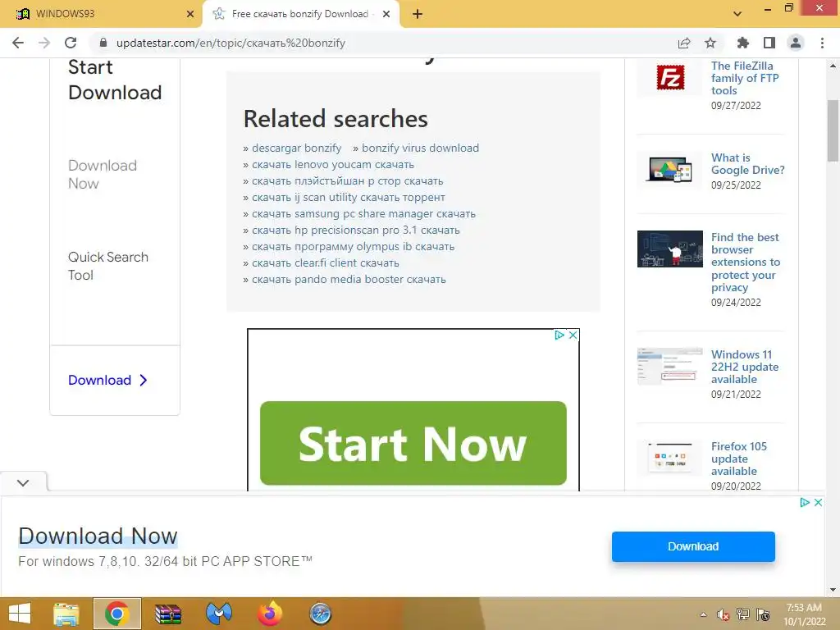Click the Download Now banner headline
Viewport: 840px width, 630px height.
click(x=98, y=536)
